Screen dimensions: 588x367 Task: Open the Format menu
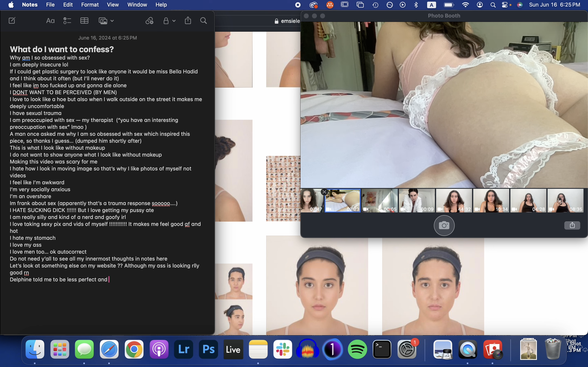90,5
